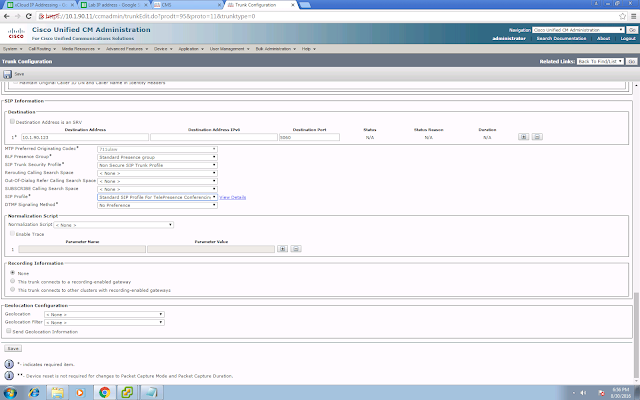Open the Windows Start menu
Image resolution: width=640 pixels, height=400 pixels.
point(10,393)
